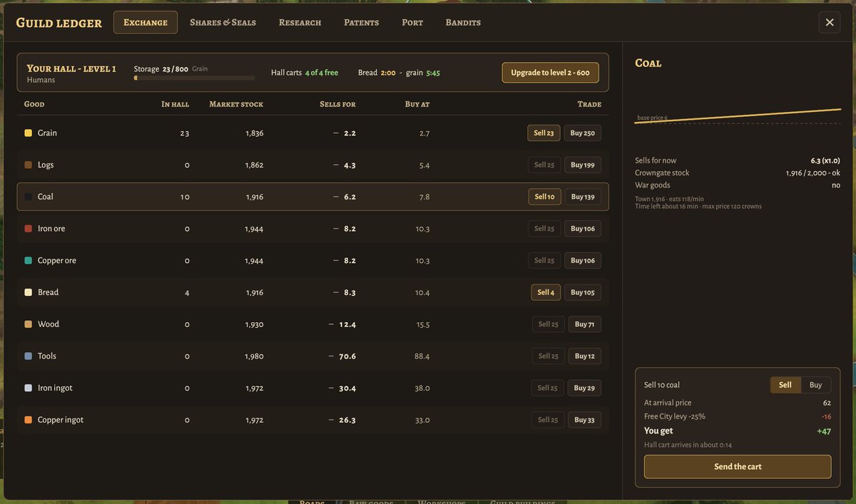The height and width of the screenshot is (504, 856).
Task: Select the Logs row label
Action: 46,165
